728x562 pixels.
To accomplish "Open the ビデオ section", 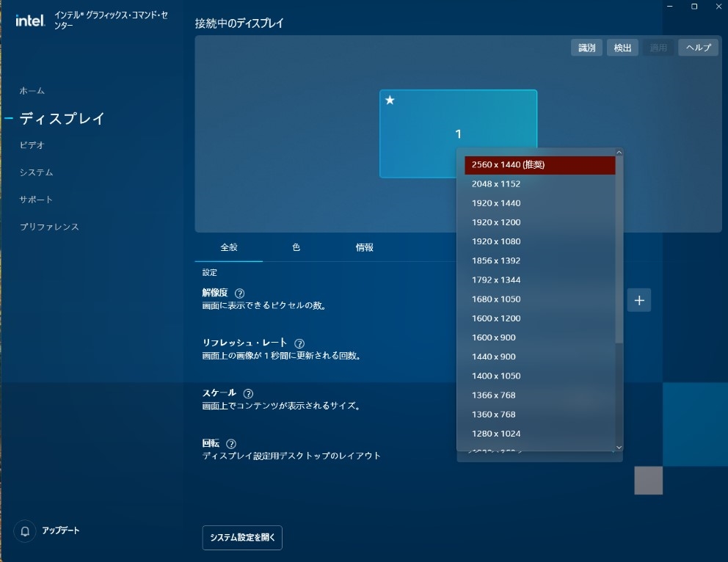I will coord(32,145).
